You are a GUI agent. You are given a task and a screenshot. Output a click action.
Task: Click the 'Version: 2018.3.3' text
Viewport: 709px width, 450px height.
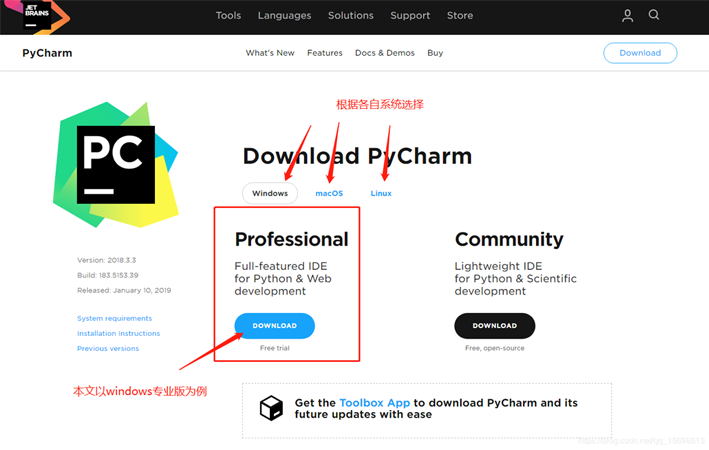tap(107, 260)
